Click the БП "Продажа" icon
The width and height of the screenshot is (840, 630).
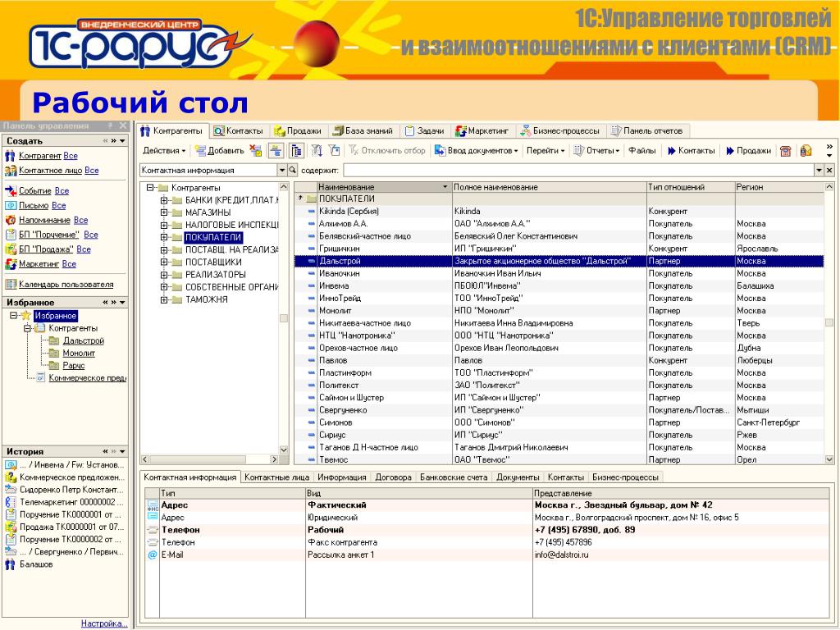10,249
